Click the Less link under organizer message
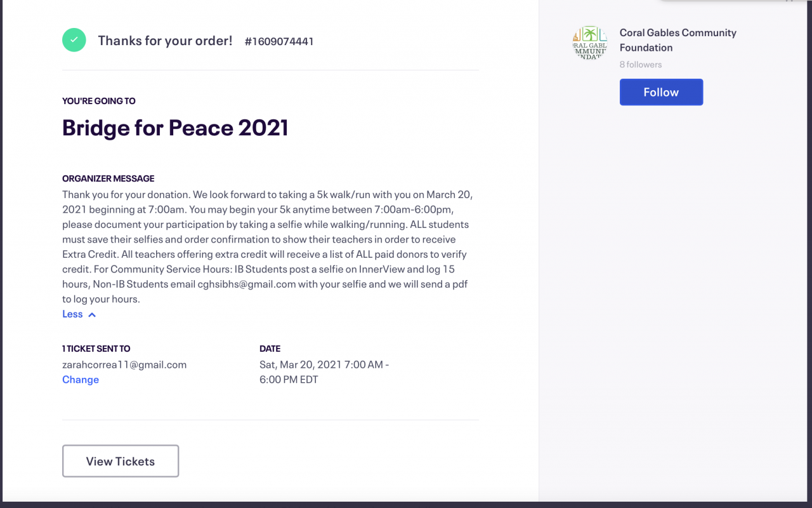 [72, 314]
